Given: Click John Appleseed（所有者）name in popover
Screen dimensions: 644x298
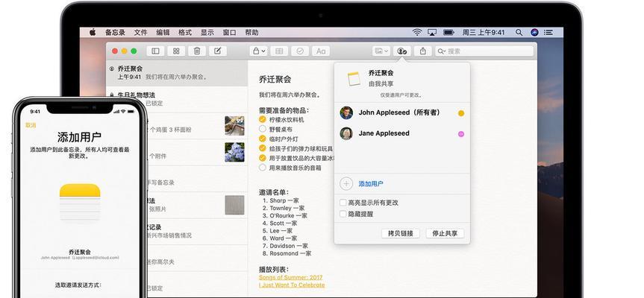Looking at the screenshot, I should 399,112.
